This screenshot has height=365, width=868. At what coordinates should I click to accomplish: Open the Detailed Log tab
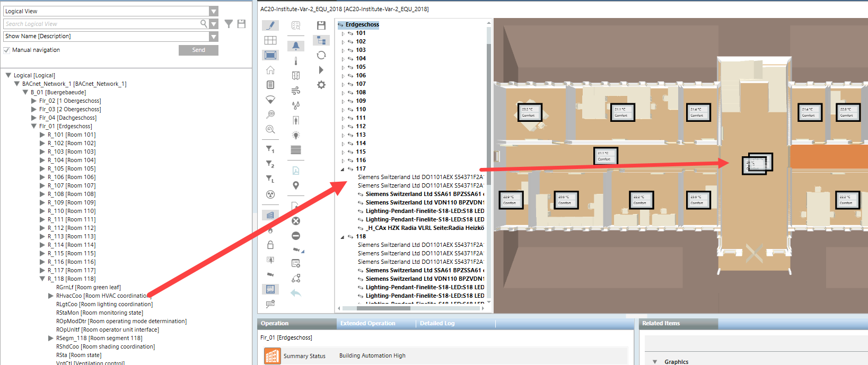437,324
